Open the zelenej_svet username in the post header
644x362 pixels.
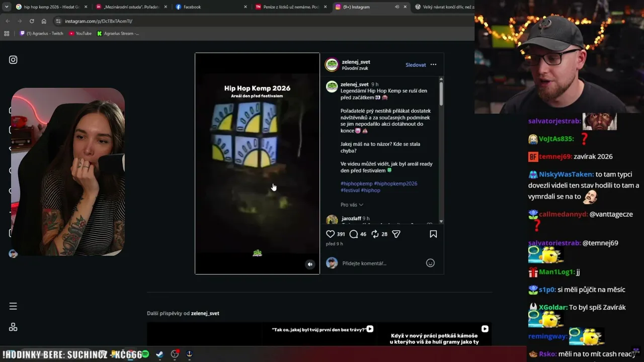pyautogui.click(x=356, y=62)
